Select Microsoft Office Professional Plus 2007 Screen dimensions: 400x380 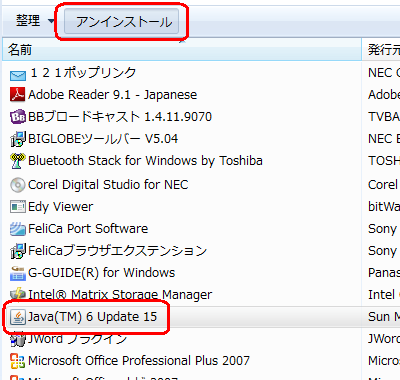(x=139, y=361)
